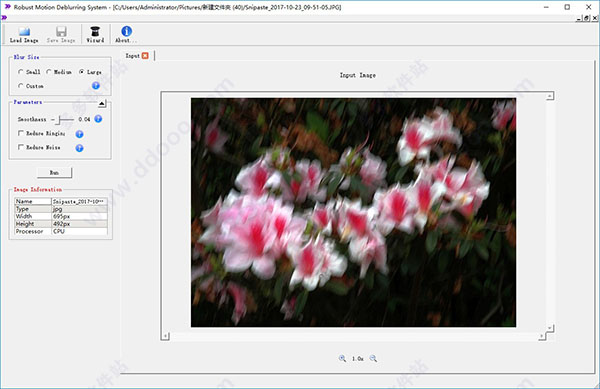Click the image viewer scroll-up arrow

click(x=550, y=96)
